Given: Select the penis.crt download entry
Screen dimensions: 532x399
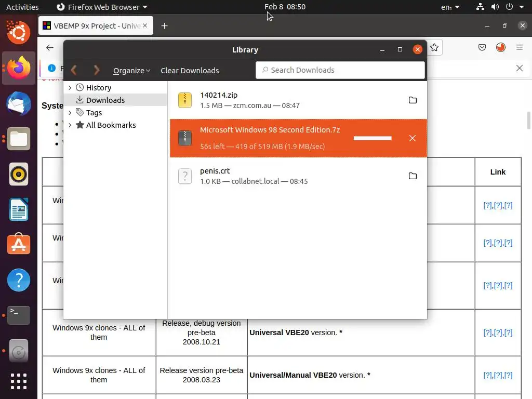Looking at the screenshot, I should click(298, 176).
